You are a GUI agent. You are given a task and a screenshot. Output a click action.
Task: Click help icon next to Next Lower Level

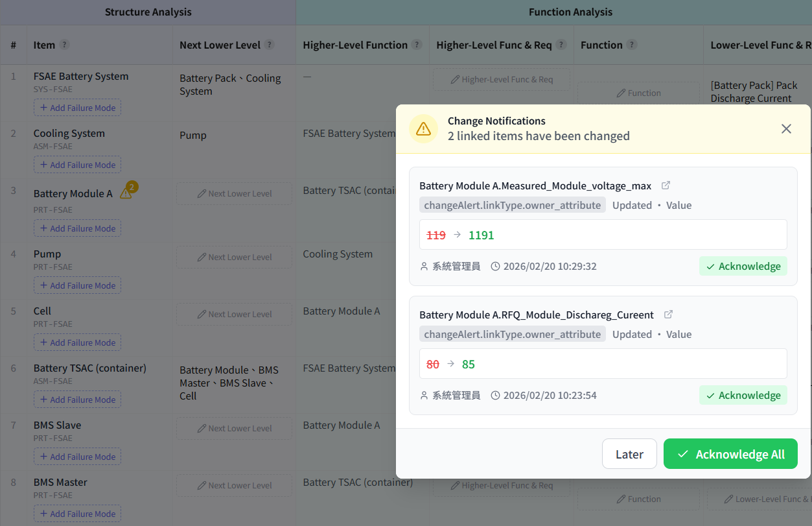coord(269,45)
